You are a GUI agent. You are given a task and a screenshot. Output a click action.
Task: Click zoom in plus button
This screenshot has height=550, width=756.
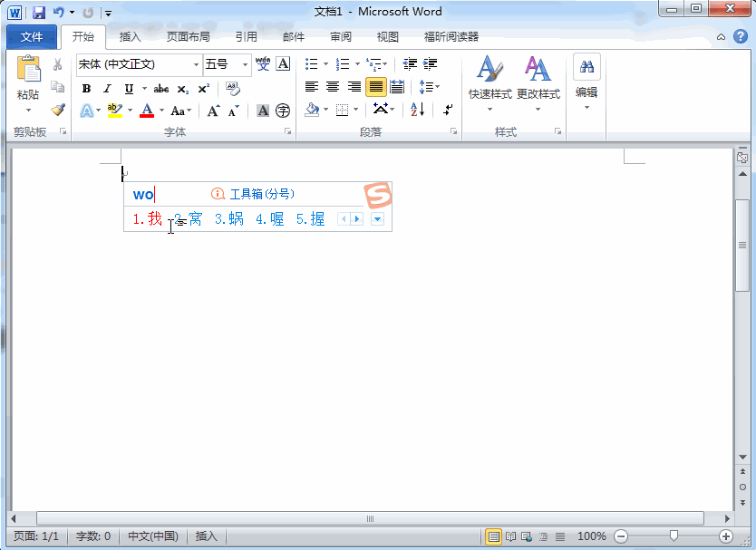click(x=725, y=536)
